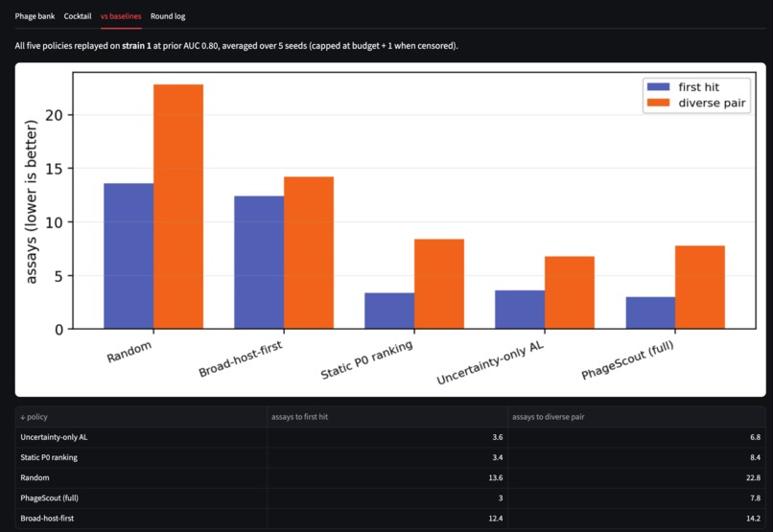Click the y-axis tick label 10
773x532 pixels.
pyautogui.click(x=54, y=222)
